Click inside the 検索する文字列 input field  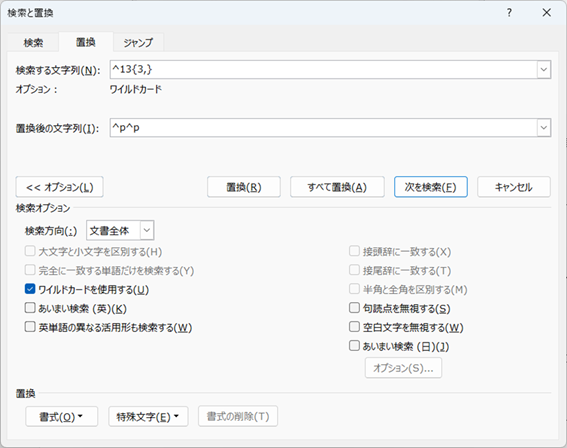pos(323,69)
